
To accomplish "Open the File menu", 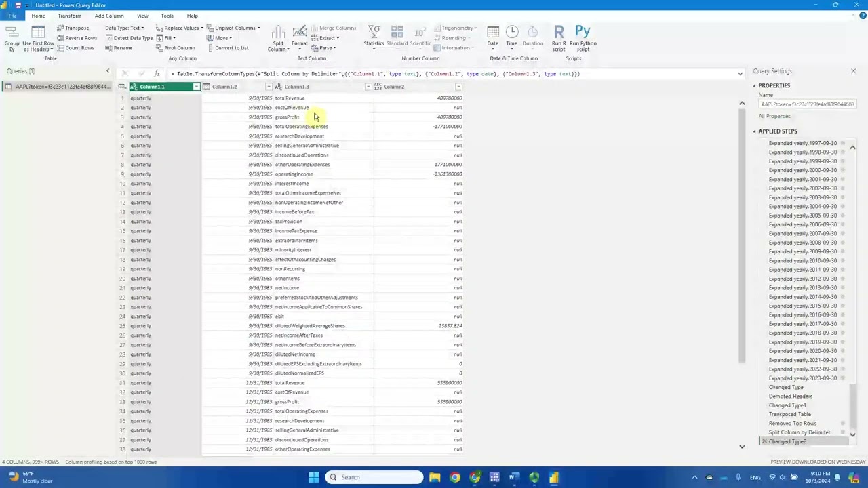I will (12, 16).
